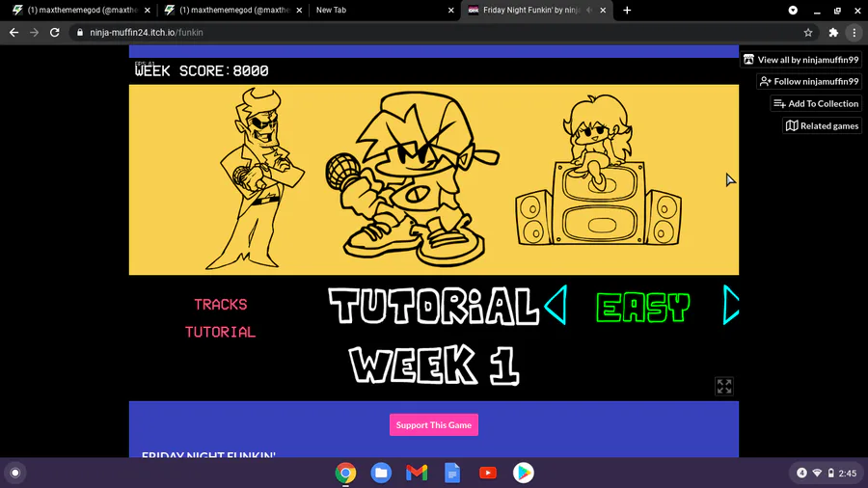Open the Files app from the shelf
The width and height of the screenshot is (868, 488).
(x=381, y=474)
